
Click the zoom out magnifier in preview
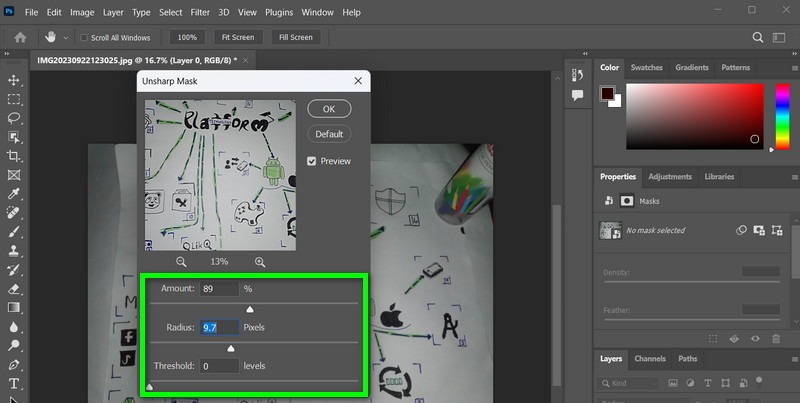coord(182,262)
